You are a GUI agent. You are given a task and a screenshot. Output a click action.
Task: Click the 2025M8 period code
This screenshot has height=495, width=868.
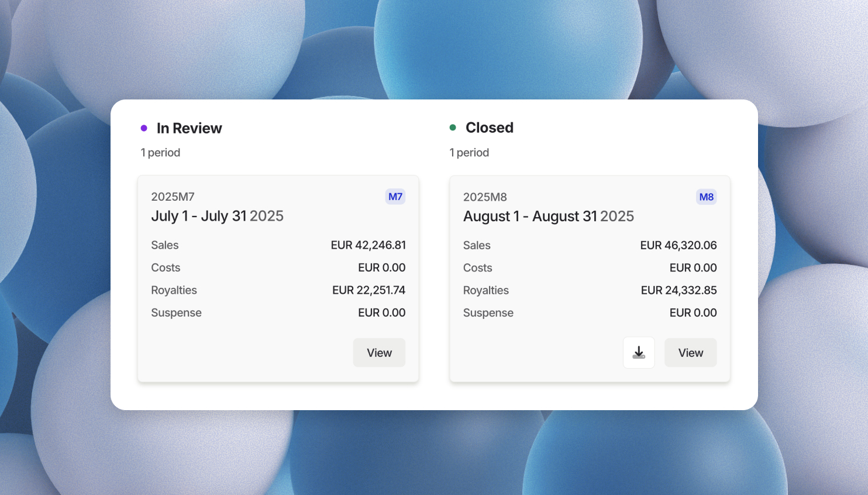point(485,197)
